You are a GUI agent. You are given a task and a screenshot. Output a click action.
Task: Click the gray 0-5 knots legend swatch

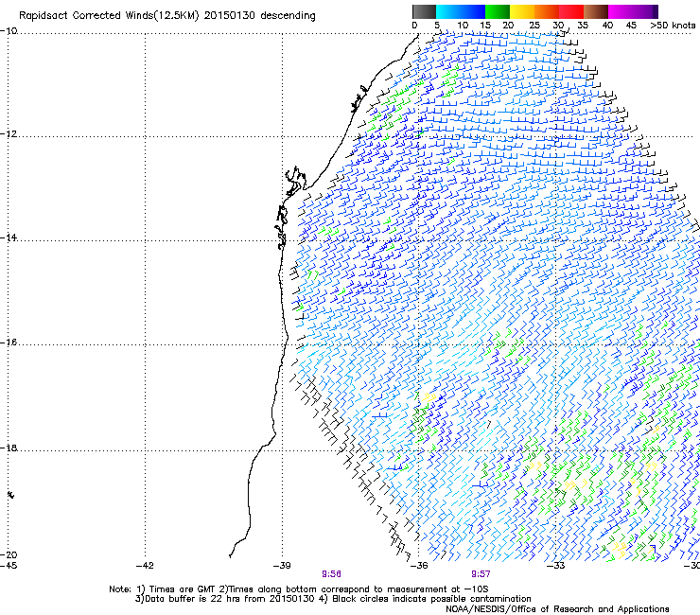point(424,11)
